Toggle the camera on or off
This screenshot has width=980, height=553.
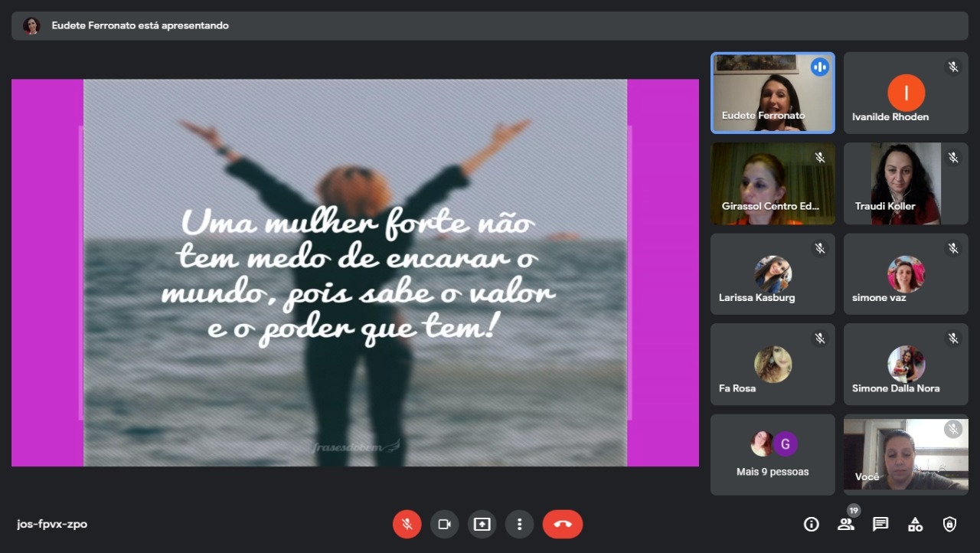(444, 525)
